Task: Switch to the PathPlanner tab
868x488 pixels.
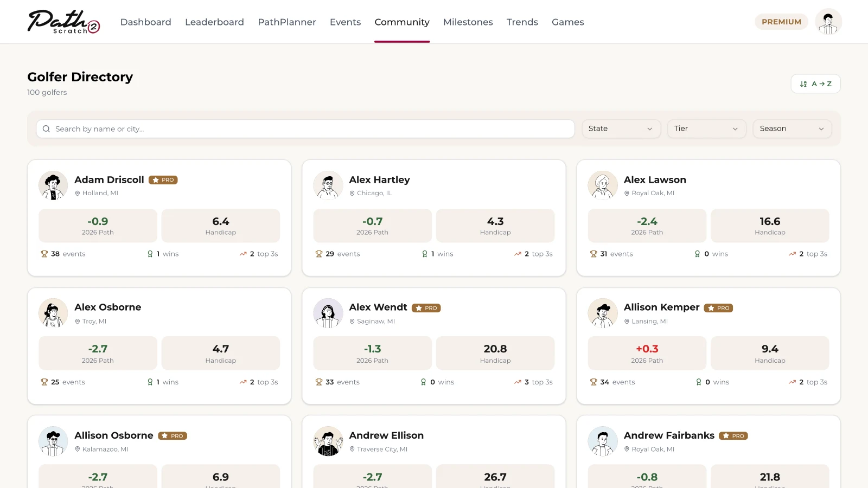Action: coord(287,22)
